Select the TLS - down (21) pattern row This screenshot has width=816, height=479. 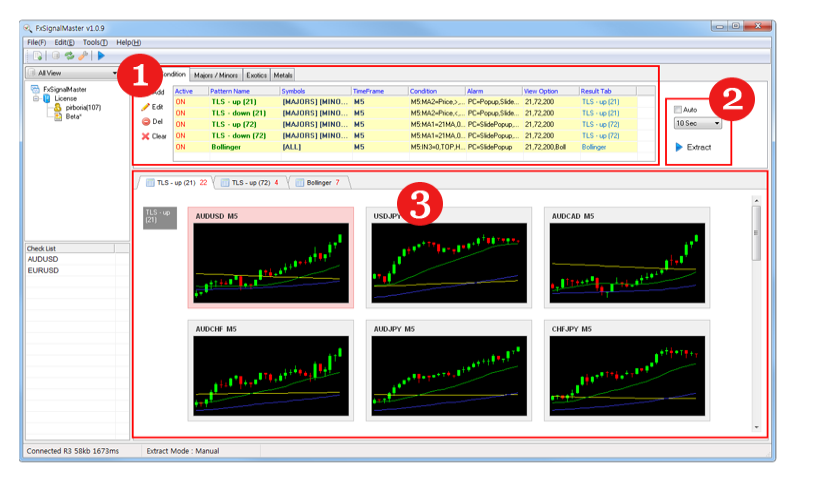point(406,113)
